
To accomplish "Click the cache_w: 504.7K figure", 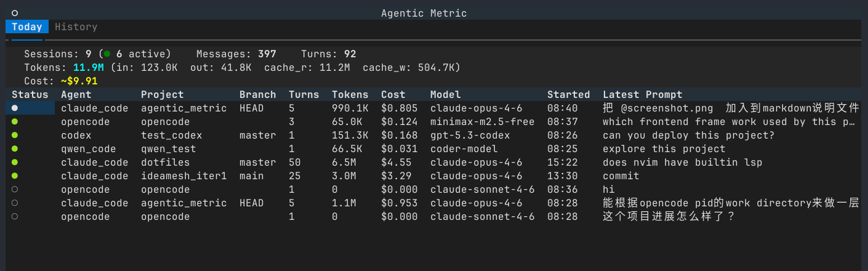I will coord(409,67).
